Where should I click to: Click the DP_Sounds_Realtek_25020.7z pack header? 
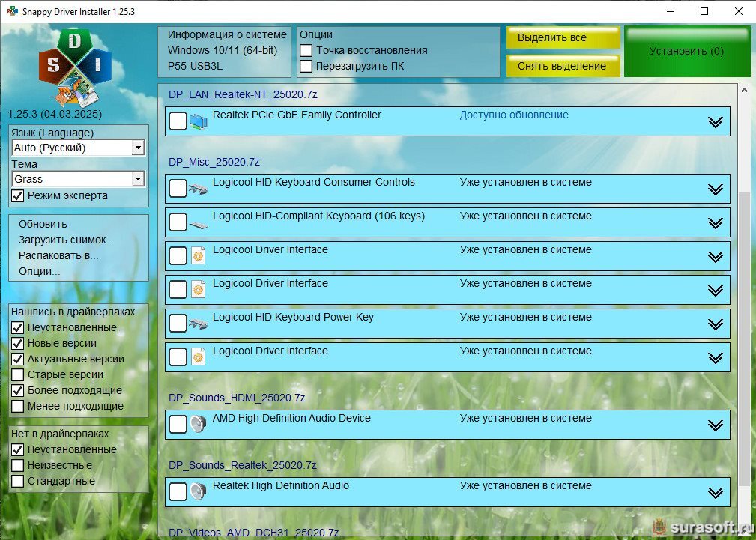click(243, 465)
